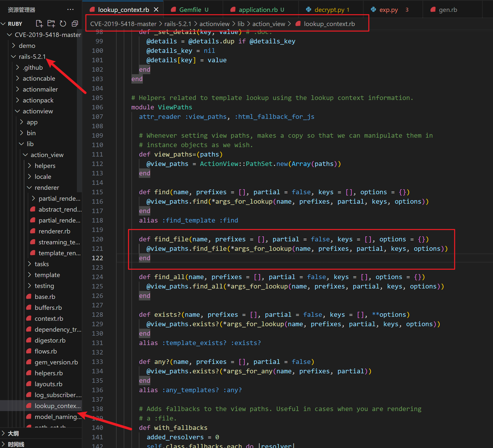Open the renderer.rb file
Viewport: 493px width, 448px height.
[x=54, y=231]
